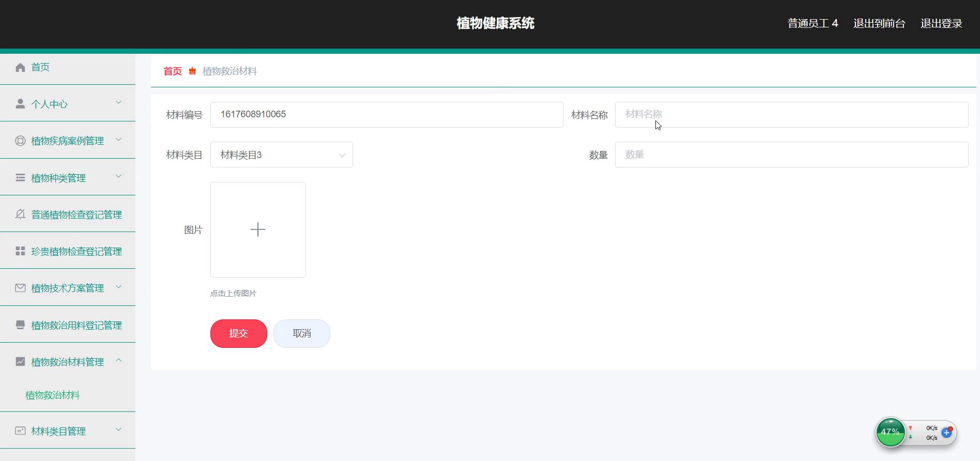Viewport: 980px width, 461px height.
Task: Click 退出到前台 in the top bar
Action: point(879,23)
